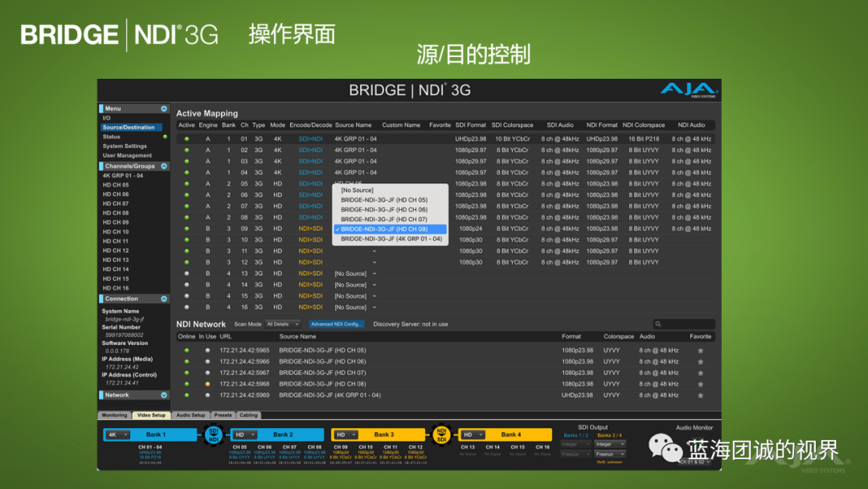Choose BRIDGE-NDI-3G-JF (HD CH 06) in popup
The height and width of the screenshot is (489, 868).
390,210
